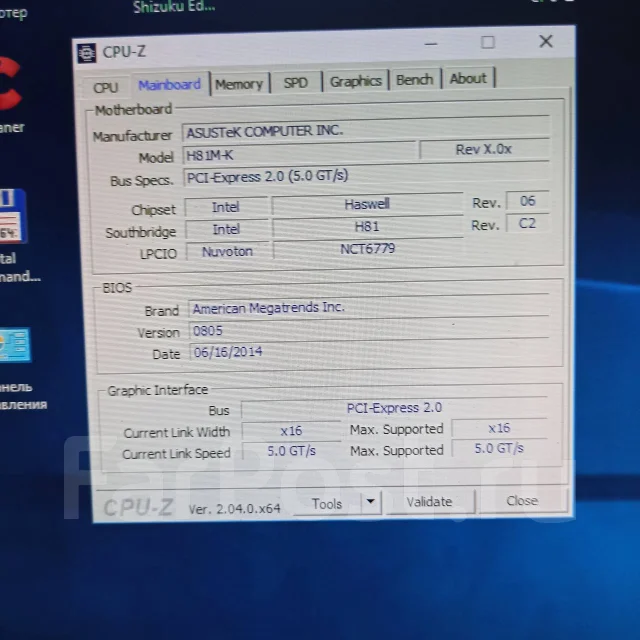Click the Current Link Width x16 value

(x=291, y=431)
